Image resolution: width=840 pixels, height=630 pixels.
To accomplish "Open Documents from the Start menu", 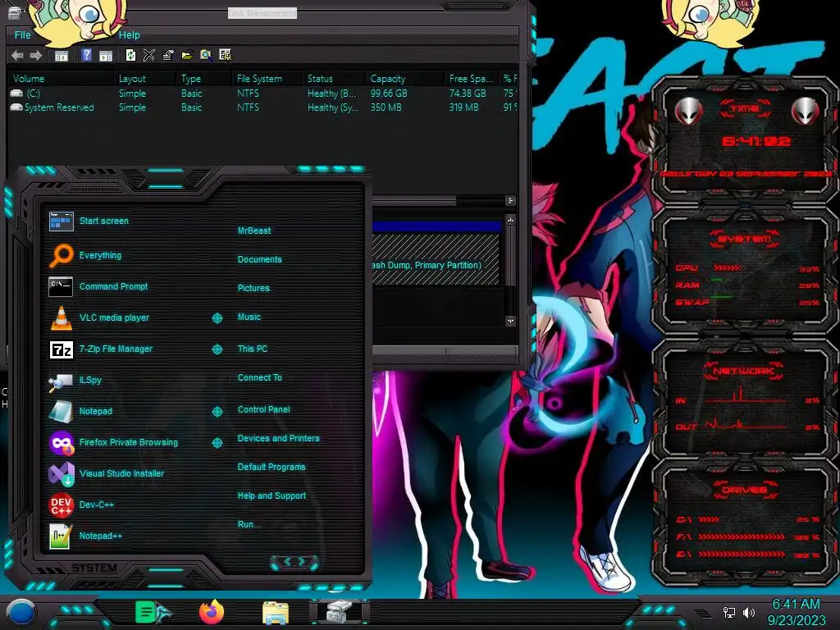I will click(260, 259).
